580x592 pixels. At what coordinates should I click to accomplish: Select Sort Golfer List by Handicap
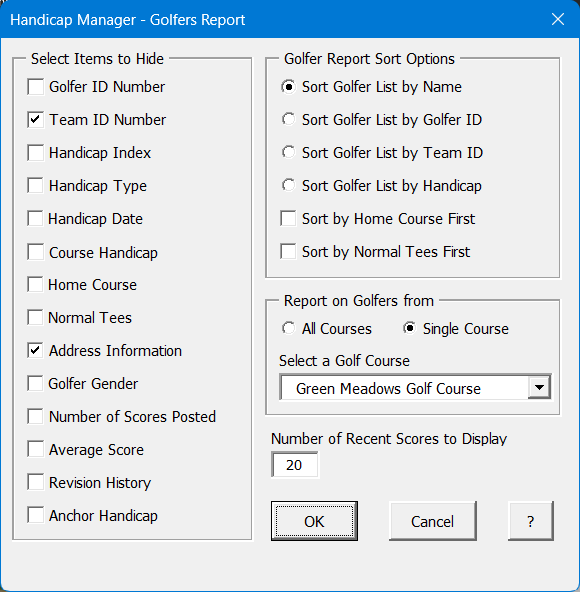pos(288,186)
